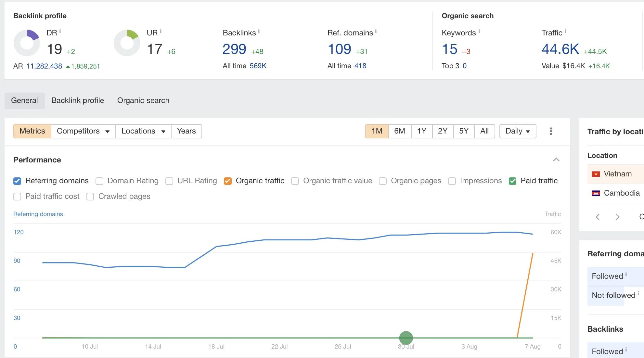This screenshot has width=644, height=358.
Task: Click the DR donut chart
Action: pyautogui.click(x=27, y=43)
